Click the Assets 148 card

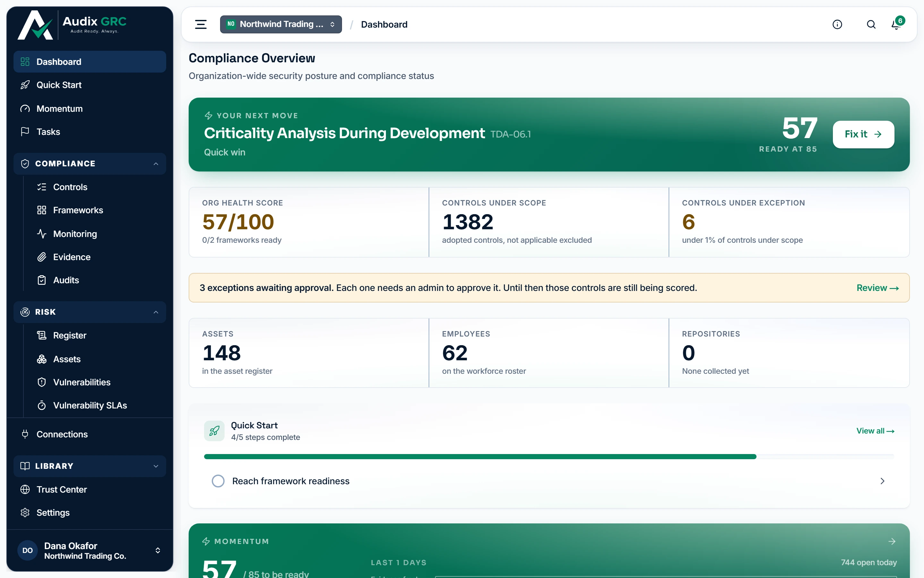(309, 353)
